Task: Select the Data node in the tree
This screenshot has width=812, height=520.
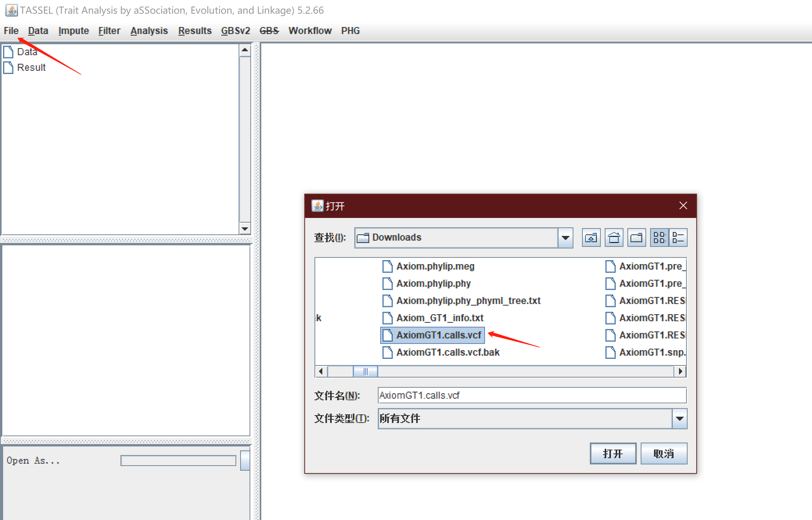Action: pos(27,52)
